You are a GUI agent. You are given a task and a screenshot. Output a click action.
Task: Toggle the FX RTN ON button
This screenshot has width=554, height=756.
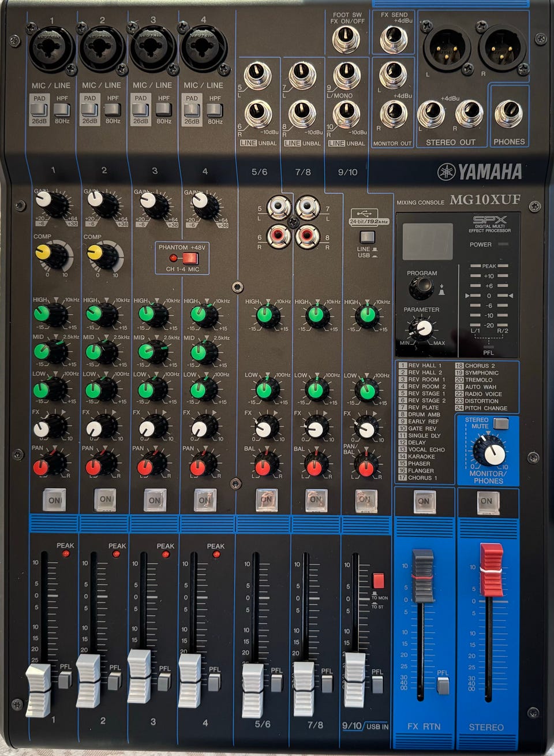(424, 501)
